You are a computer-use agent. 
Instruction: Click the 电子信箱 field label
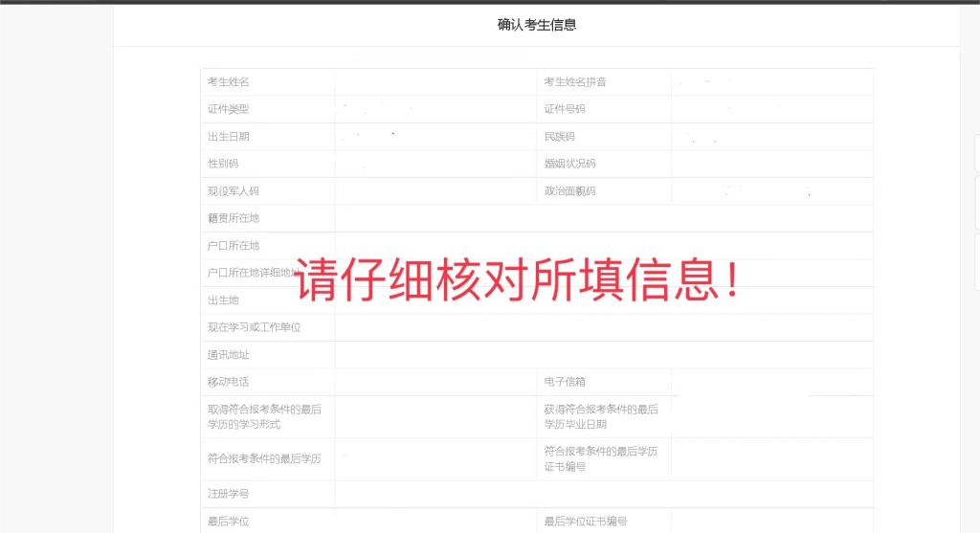[565, 382]
